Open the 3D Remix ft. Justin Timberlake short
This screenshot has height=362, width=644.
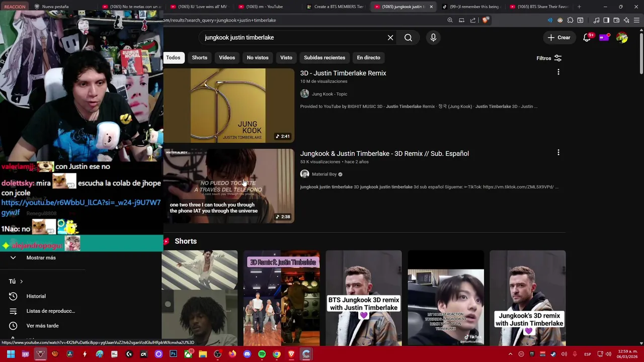pos(281,299)
